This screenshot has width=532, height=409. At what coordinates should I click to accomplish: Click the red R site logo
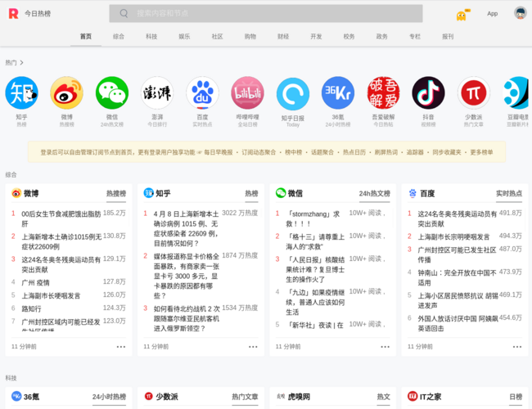tap(14, 14)
